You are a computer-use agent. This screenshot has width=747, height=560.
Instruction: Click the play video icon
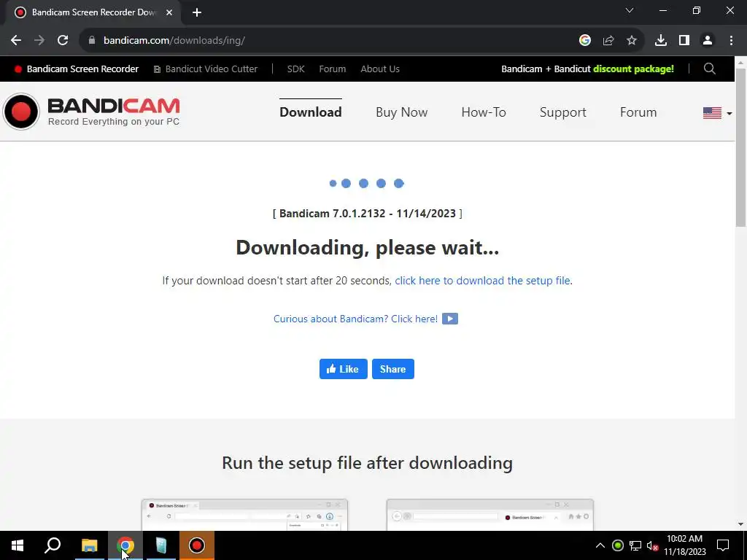[450, 319]
